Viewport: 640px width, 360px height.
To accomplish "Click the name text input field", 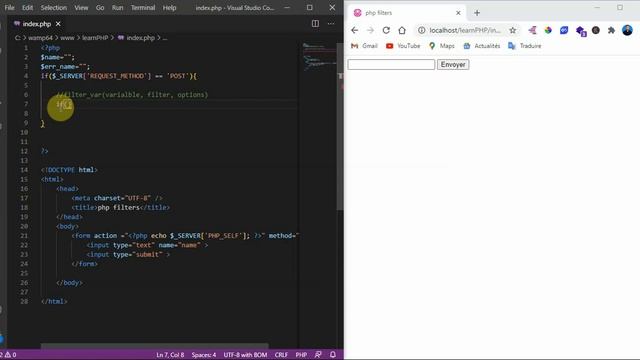I will point(391,64).
